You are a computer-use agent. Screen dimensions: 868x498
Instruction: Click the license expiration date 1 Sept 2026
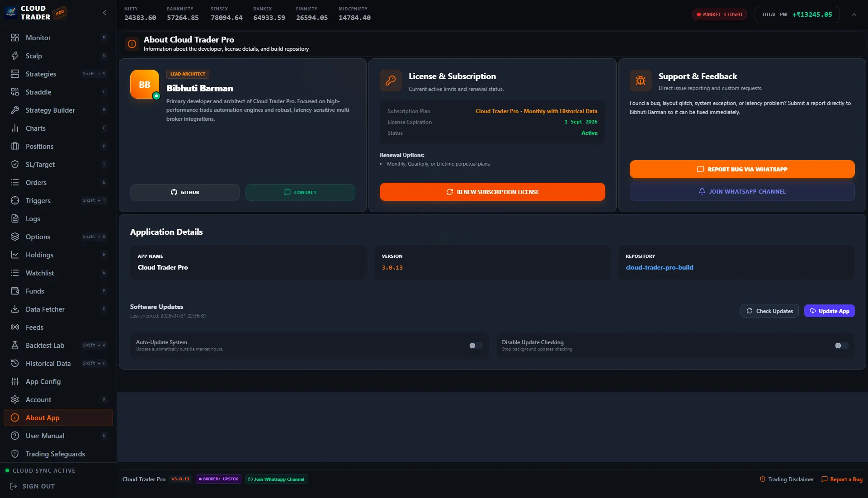[581, 122]
